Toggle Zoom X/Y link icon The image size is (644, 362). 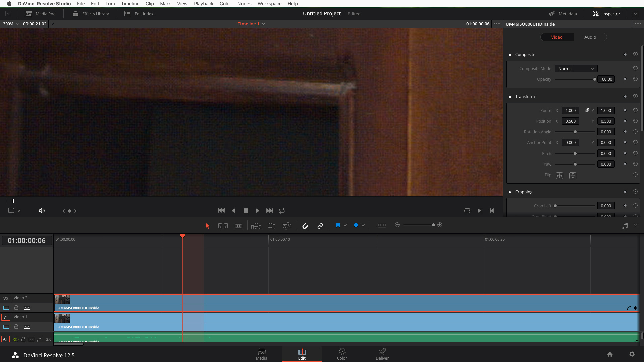(587, 110)
